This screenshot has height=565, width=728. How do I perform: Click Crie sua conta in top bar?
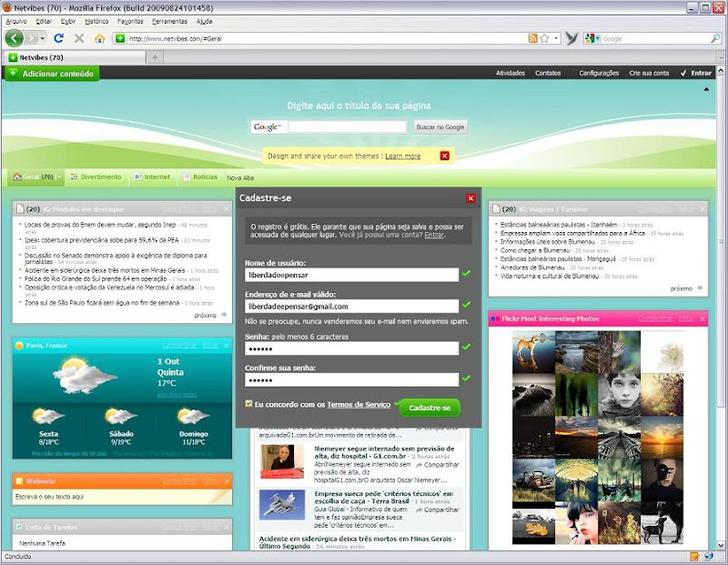[649, 73]
